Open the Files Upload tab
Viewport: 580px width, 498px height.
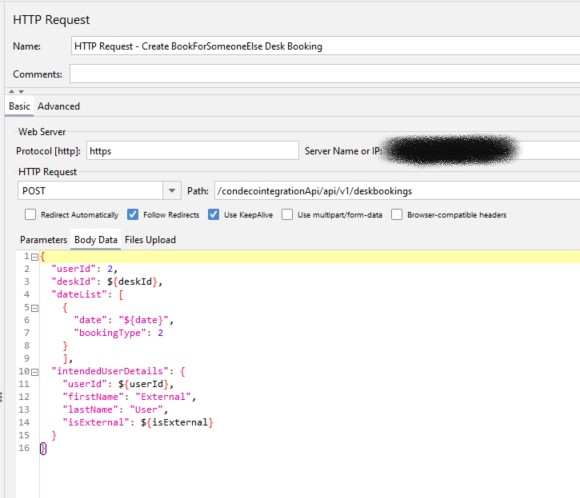click(x=150, y=240)
